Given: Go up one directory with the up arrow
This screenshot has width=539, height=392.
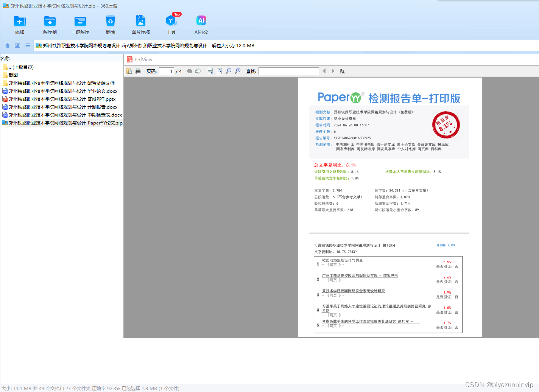Looking at the screenshot, I should (x=8, y=45).
